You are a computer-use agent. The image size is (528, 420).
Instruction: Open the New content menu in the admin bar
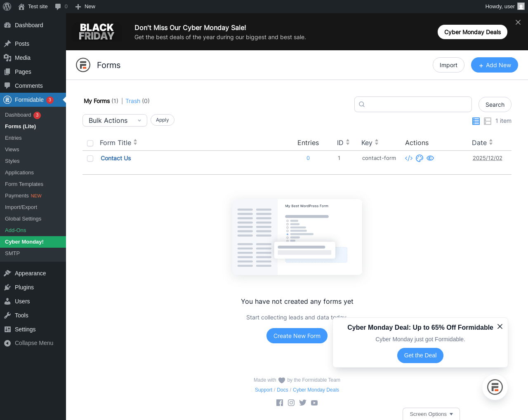85,7
